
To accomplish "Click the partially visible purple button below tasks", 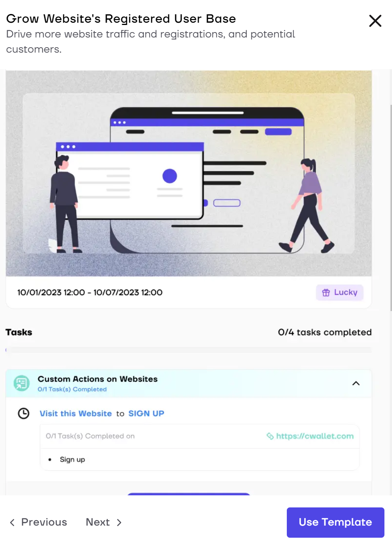I will pyautogui.click(x=188, y=494).
